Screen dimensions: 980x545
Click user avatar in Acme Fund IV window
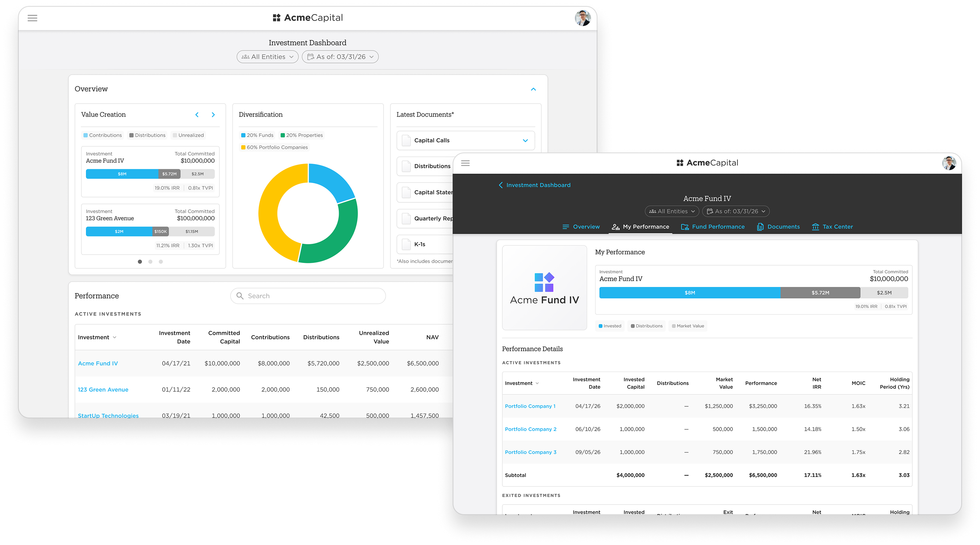tap(949, 163)
